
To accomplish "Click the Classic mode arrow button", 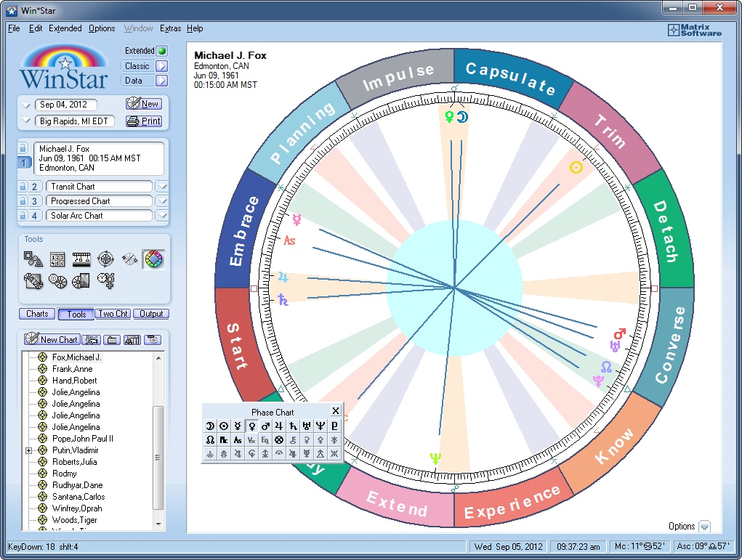I will tap(162, 66).
